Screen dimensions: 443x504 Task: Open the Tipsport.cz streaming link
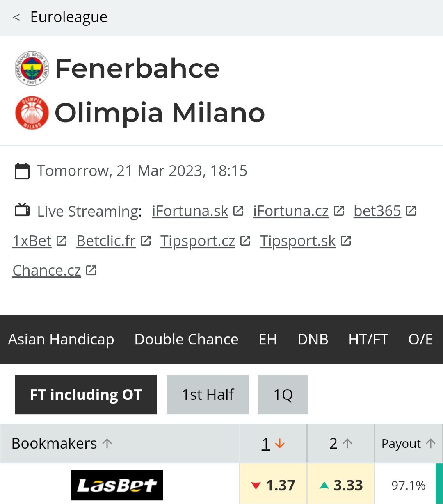tap(198, 241)
